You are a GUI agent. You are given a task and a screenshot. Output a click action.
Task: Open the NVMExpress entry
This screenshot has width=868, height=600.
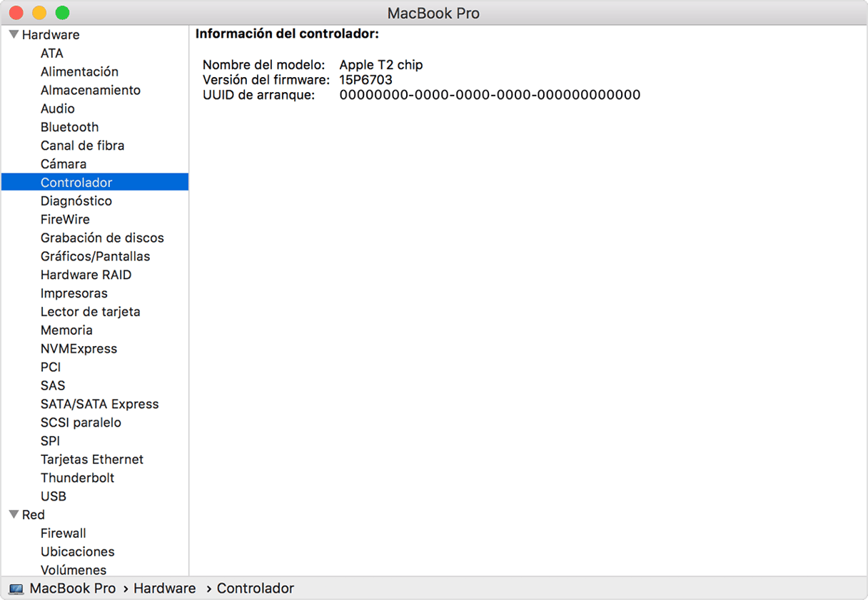[x=79, y=349]
